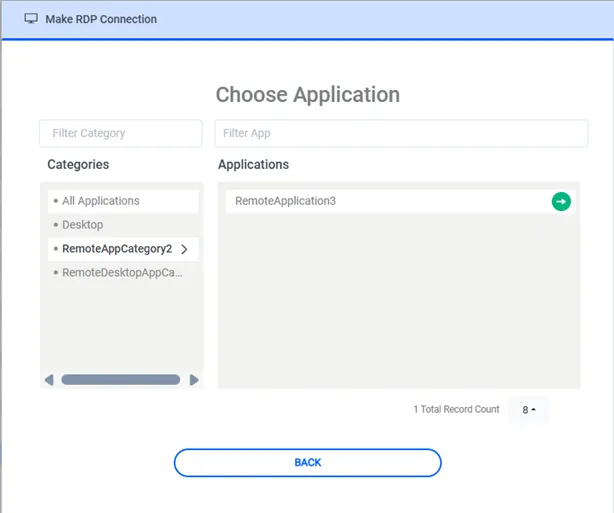Viewport: 614px width, 513px height.
Task: Focus the Filter Category input field
Action: pos(121,134)
